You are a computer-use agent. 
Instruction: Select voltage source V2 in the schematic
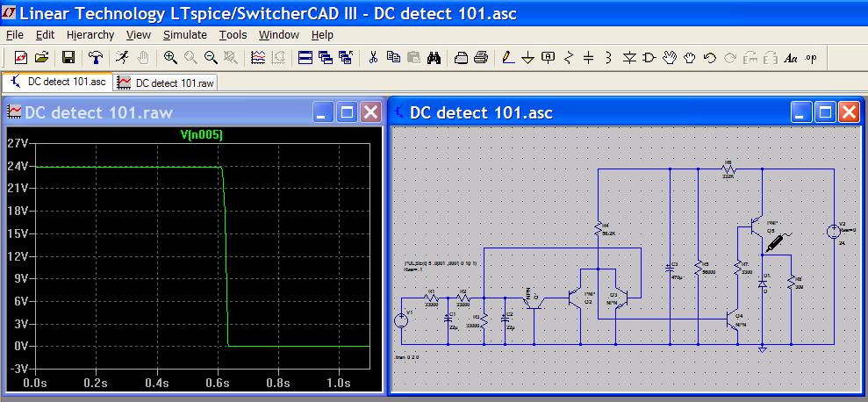[x=834, y=231]
